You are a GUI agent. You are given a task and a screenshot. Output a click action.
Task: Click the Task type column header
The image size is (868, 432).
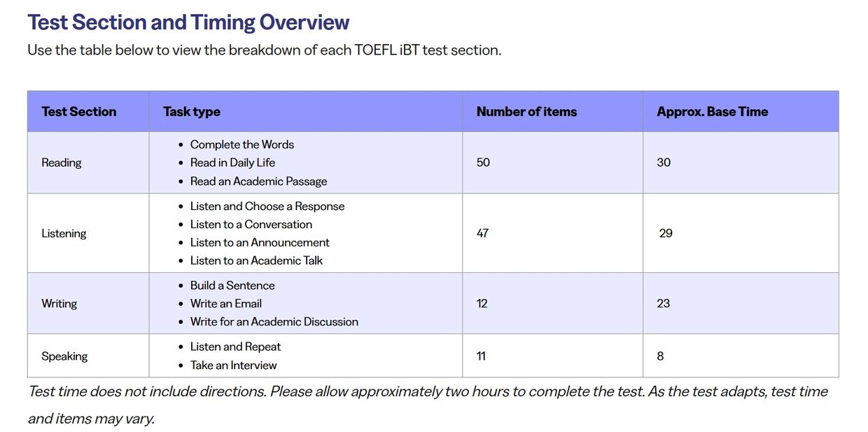192,111
